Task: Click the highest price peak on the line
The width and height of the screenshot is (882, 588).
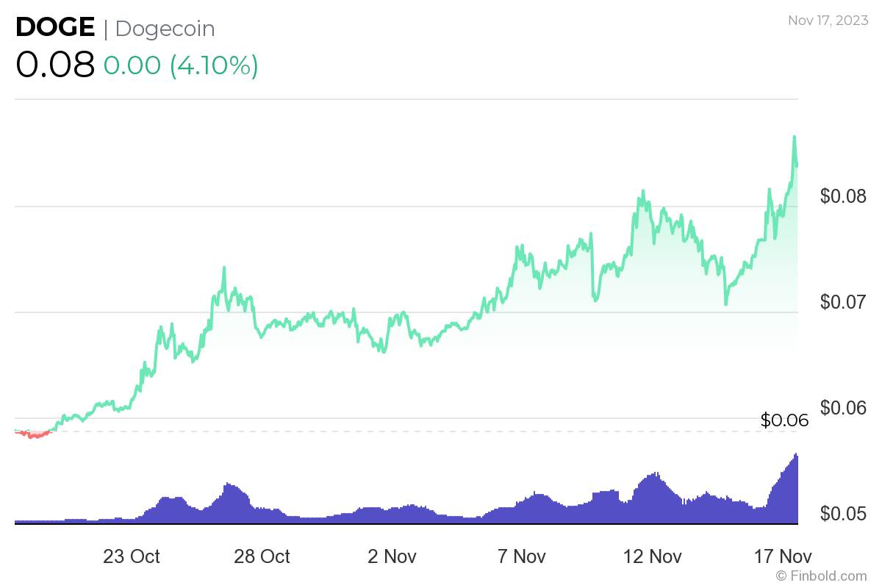Action: coord(794,137)
